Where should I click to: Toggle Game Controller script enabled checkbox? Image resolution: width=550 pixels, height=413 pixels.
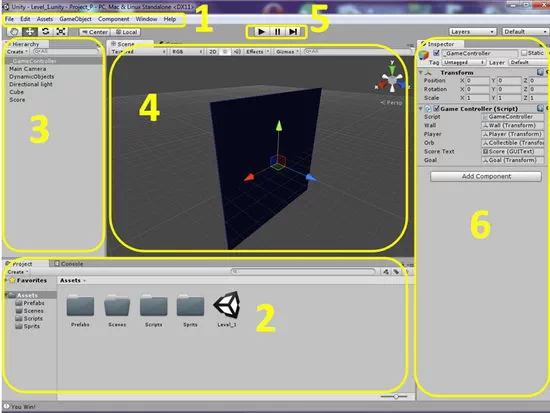436,108
